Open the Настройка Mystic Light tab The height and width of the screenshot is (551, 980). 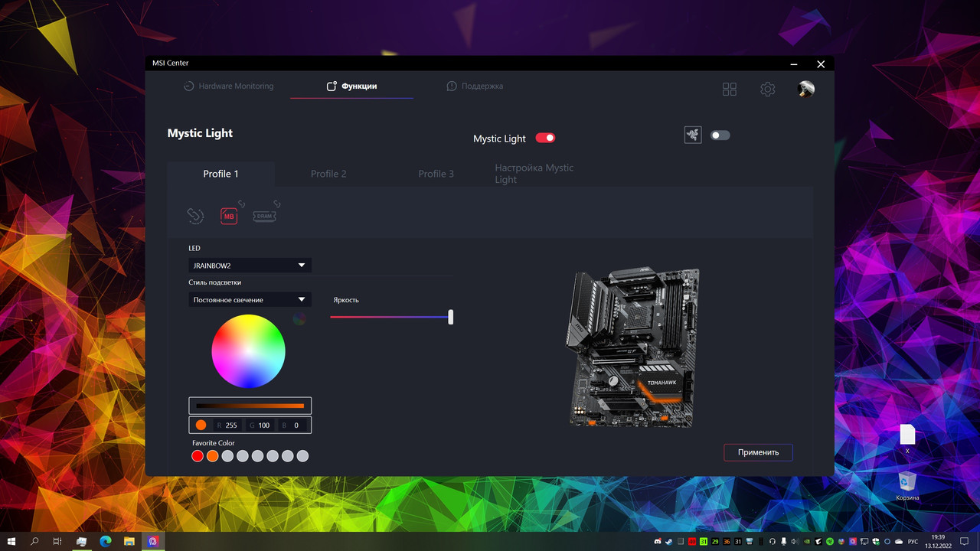point(534,174)
